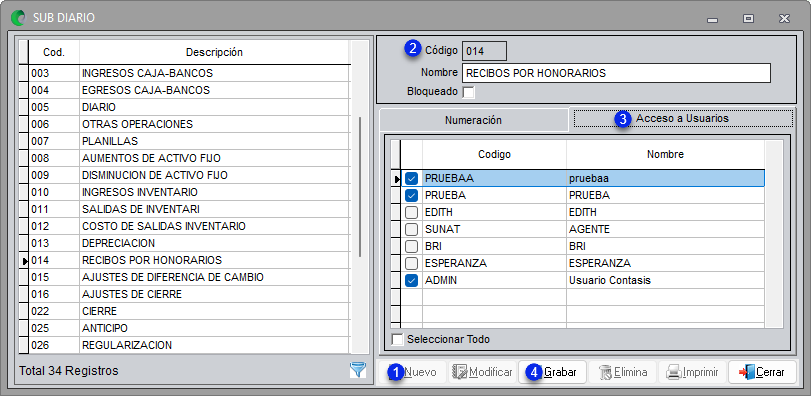Click the Modificar button
Viewport: 811px width, 396px height.
(482, 372)
